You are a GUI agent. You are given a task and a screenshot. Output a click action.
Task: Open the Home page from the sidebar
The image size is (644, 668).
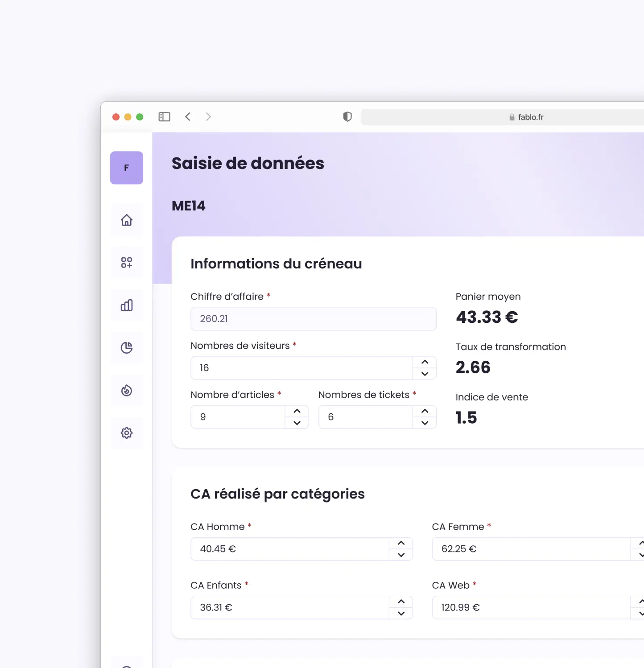coord(127,219)
